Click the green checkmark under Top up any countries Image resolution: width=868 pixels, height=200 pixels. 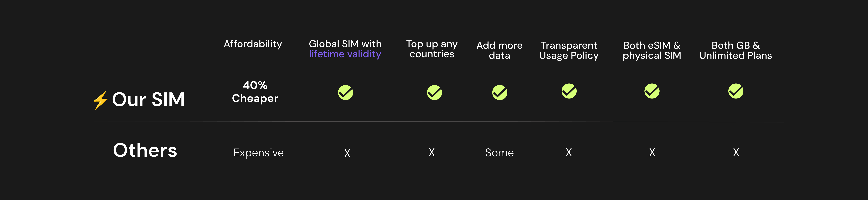pyautogui.click(x=434, y=92)
